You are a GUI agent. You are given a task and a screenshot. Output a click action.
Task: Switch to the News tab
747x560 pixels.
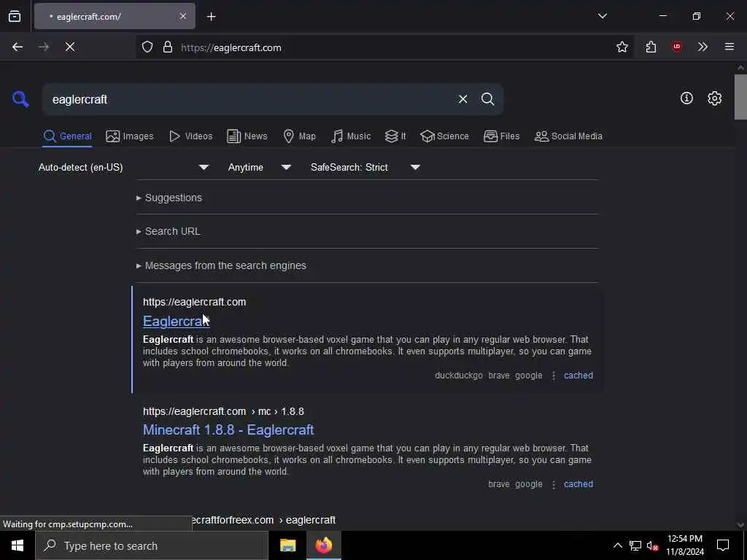(x=247, y=136)
